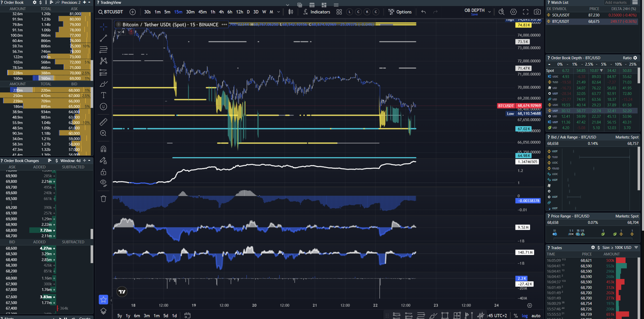This screenshot has width=644, height=319.
Task: Choose the XABCD pattern tool
Action: 103,61
